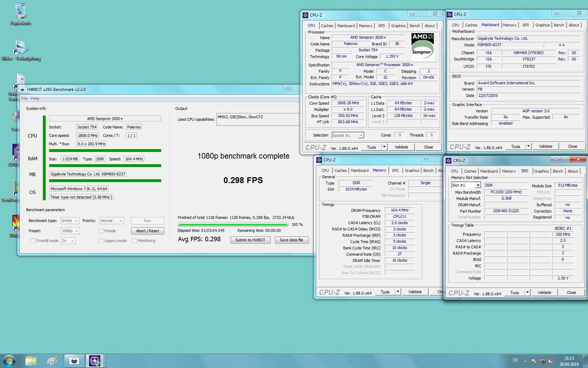Image resolution: width=588 pixels, height=368 pixels.
Task: Click the CPU-Z Memory window title icon
Action: (x=319, y=160)
